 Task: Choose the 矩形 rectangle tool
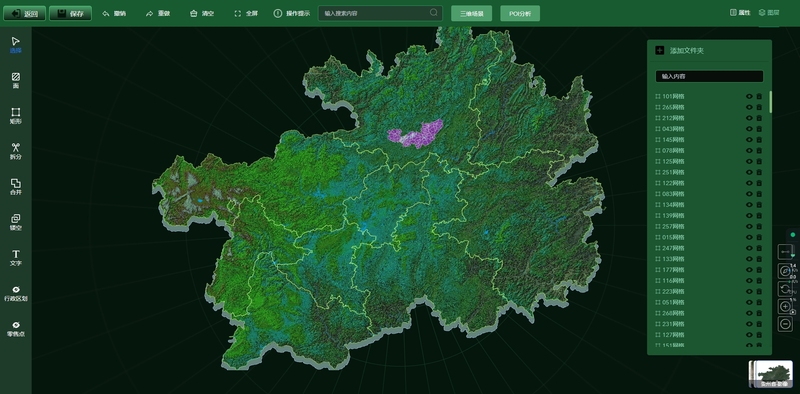tap(15, 116)
